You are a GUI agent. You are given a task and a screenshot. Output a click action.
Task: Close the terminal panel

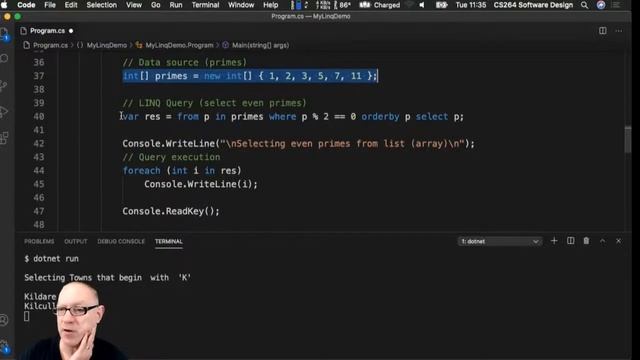pos(618,241)
